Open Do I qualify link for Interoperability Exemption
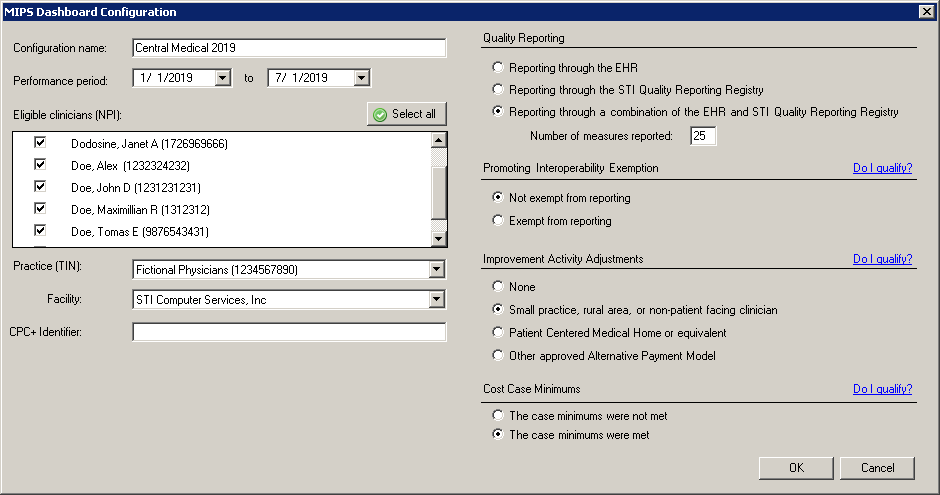This screenshot has height=495, width=940. click(x=882, y=168)
